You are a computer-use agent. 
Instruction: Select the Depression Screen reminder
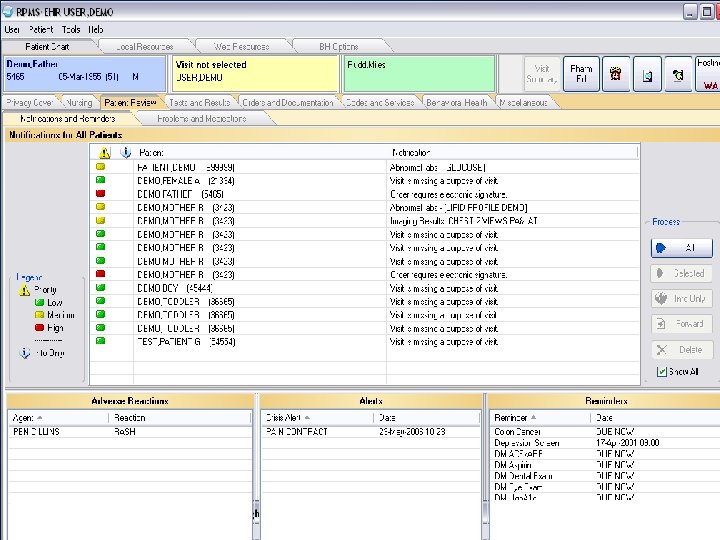(605, 443)
